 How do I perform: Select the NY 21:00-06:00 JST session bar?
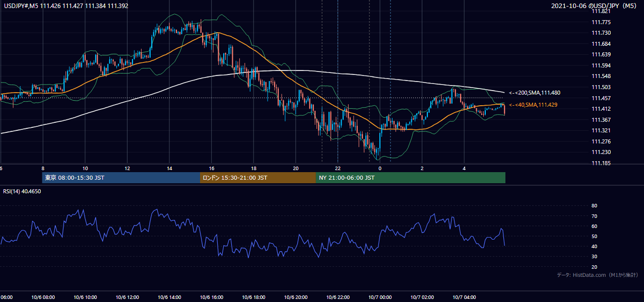(x=411, y=178)
